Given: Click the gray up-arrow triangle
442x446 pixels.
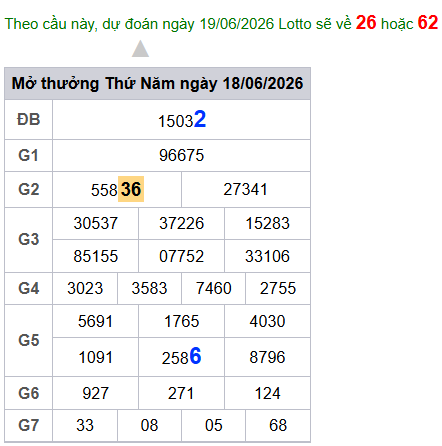Looking at the screenshot, I should (140, 49).
